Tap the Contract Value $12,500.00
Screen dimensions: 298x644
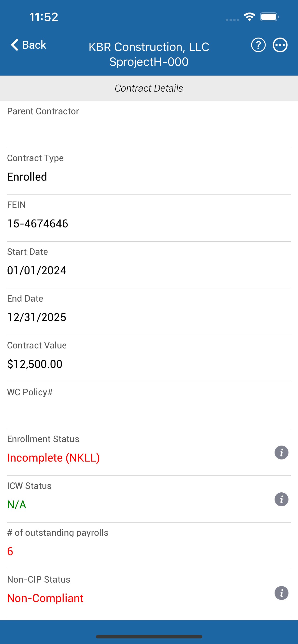35,364
